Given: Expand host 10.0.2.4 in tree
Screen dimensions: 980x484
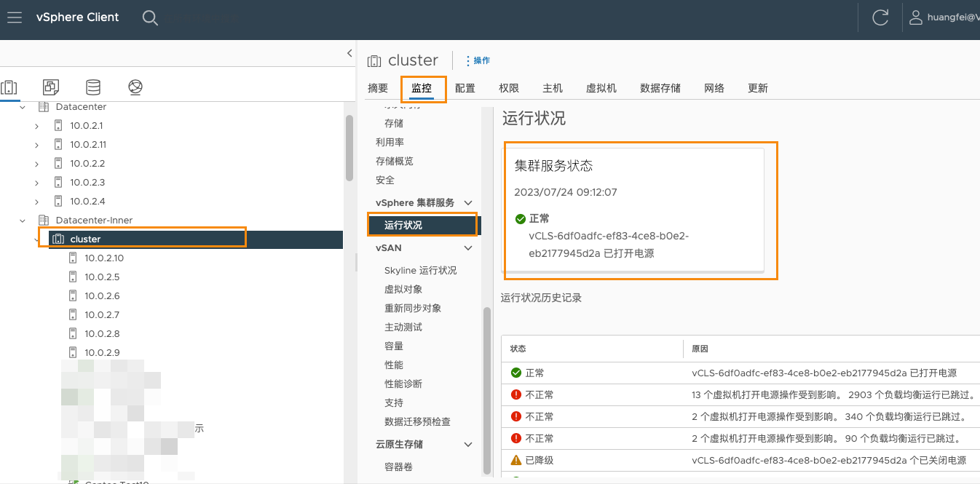Looking at the screenshot, I should click(37, 202).
